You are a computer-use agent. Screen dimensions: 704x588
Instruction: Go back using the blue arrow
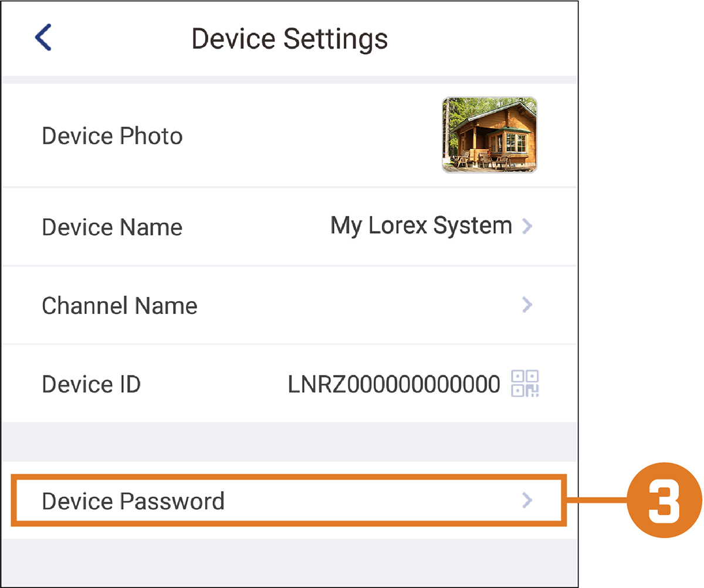[43, 38]
